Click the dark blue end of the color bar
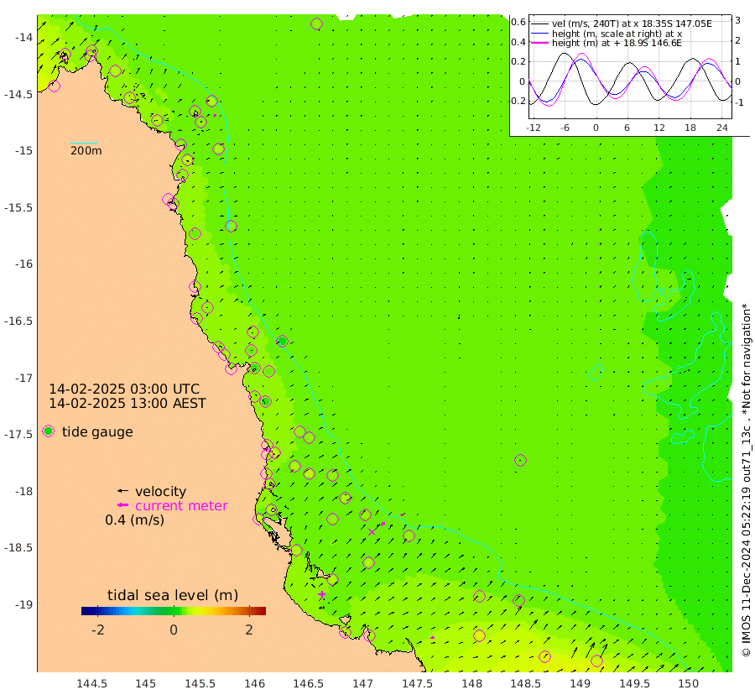Viewport: 755px width, 700px height. coord(85,611)
